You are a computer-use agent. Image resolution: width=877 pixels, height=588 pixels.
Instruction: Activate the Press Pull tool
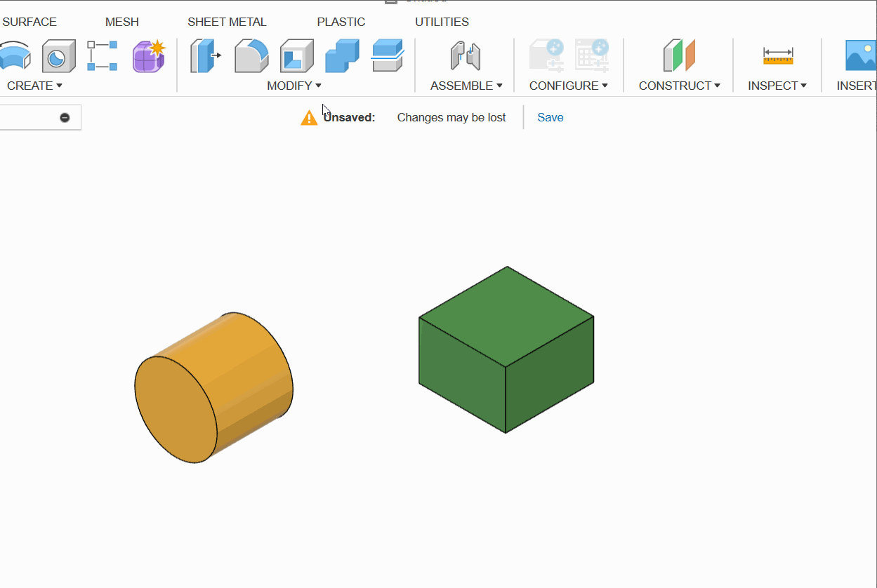tap(205, 56)
